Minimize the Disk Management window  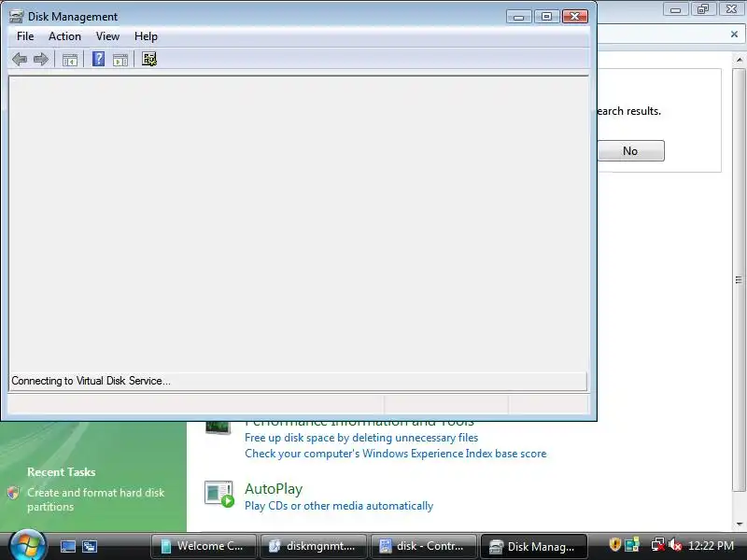pos(519,17)
